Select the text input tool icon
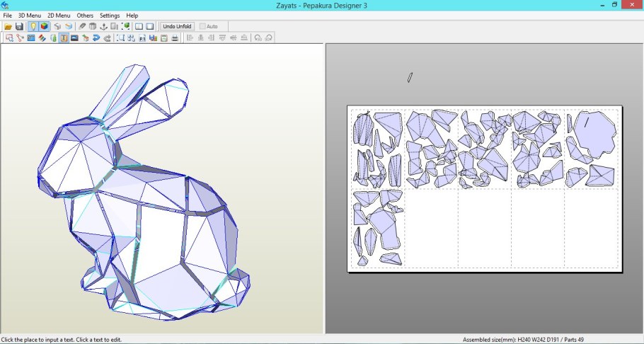644x344 pixels. click(64, 38)
